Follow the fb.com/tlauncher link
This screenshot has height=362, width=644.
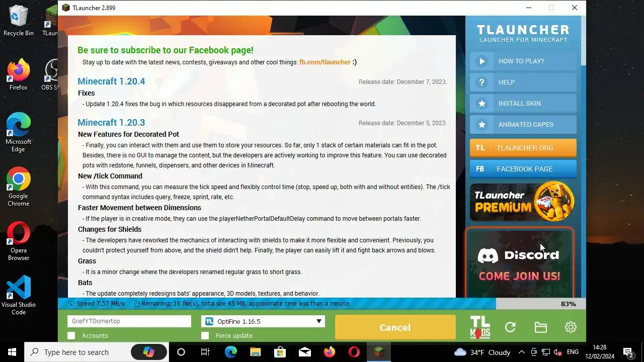[325, 62]
